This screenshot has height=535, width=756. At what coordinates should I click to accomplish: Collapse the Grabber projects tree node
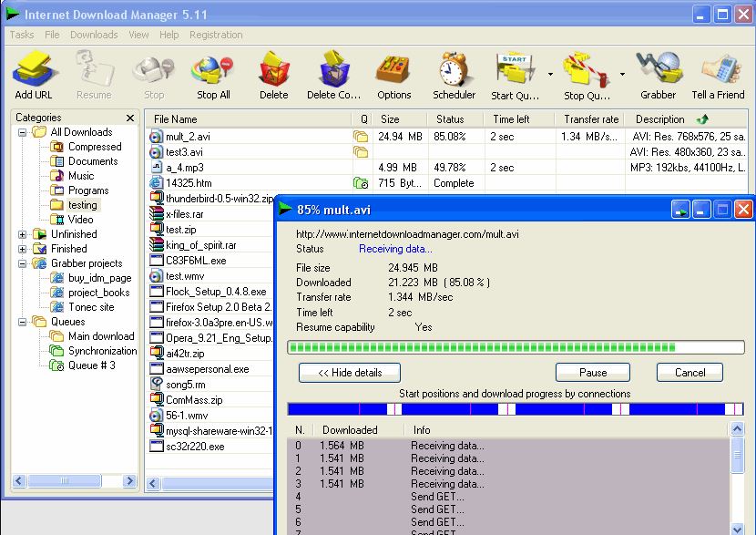[22, 264]
